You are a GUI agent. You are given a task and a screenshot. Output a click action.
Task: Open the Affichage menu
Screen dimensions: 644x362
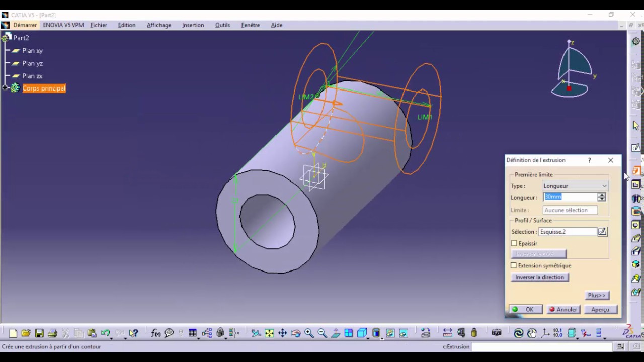pyautogui.click(x=159, y=25)
